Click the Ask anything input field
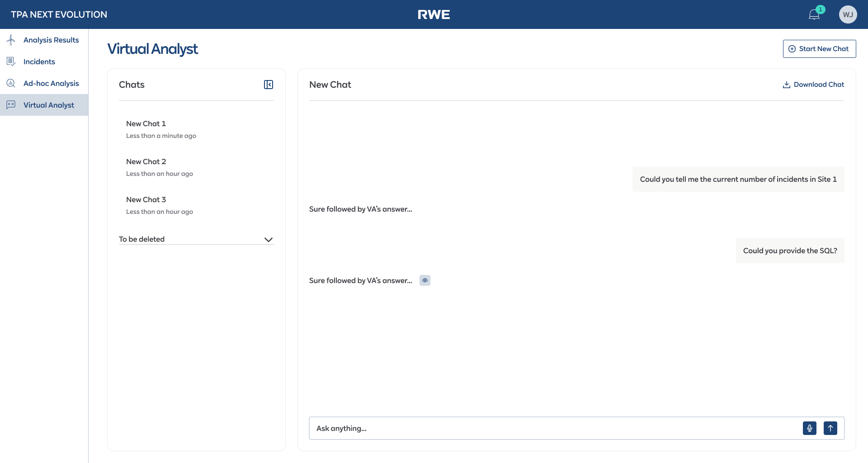Screen dimensions: 868x463 (x=497, y=428)
